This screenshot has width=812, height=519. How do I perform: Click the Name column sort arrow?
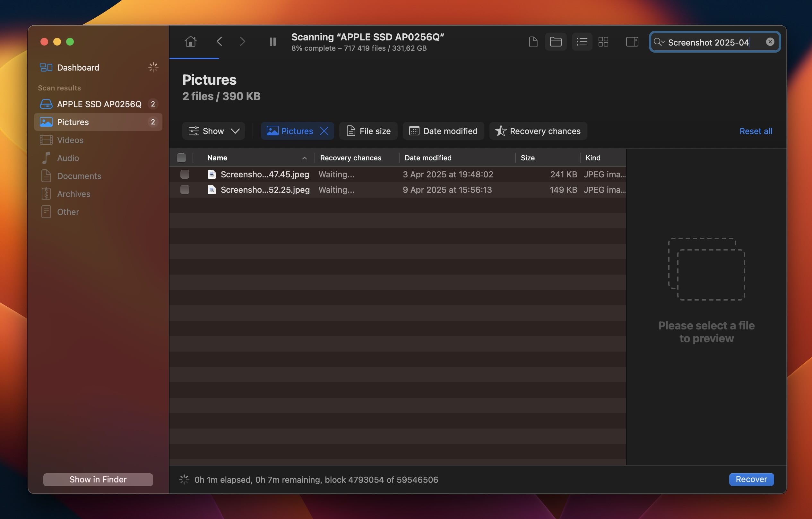pyautogui.click(x=304, y=158)
